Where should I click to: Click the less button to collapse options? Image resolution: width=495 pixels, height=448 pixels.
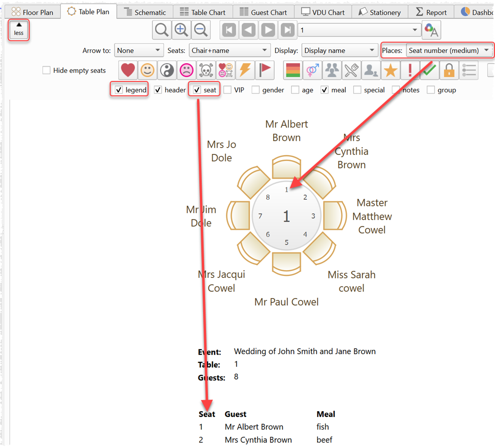pos(19,30)
